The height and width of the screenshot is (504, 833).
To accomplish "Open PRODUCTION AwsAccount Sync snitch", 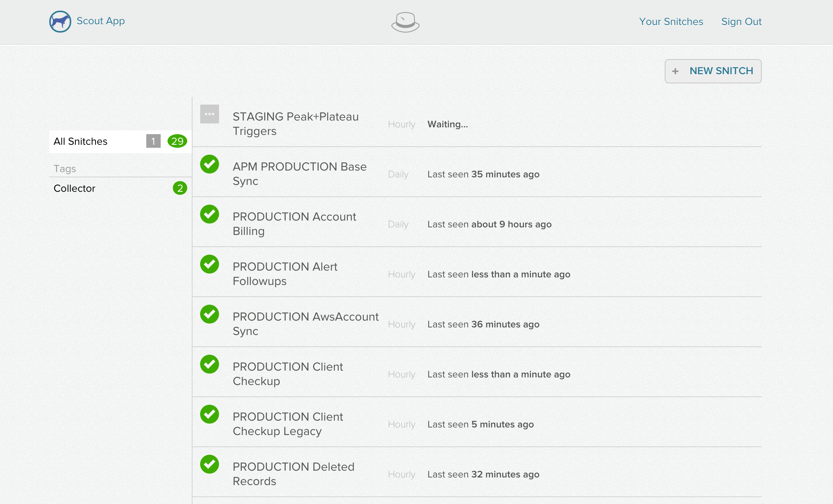I will click(306, 324).
